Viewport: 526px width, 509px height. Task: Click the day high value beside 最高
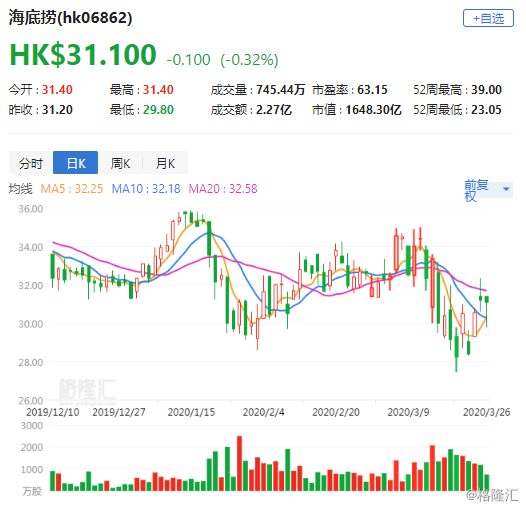click(158, 90)
